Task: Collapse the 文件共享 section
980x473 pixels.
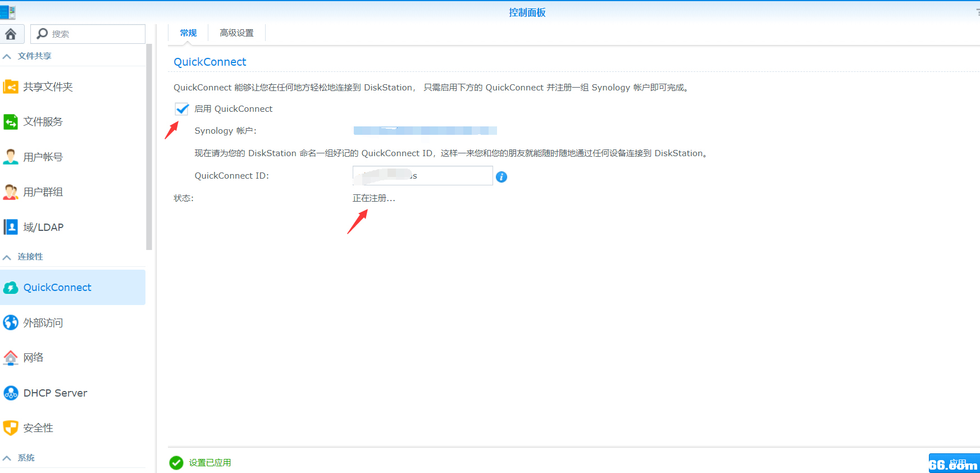Action: click(7, 56)
